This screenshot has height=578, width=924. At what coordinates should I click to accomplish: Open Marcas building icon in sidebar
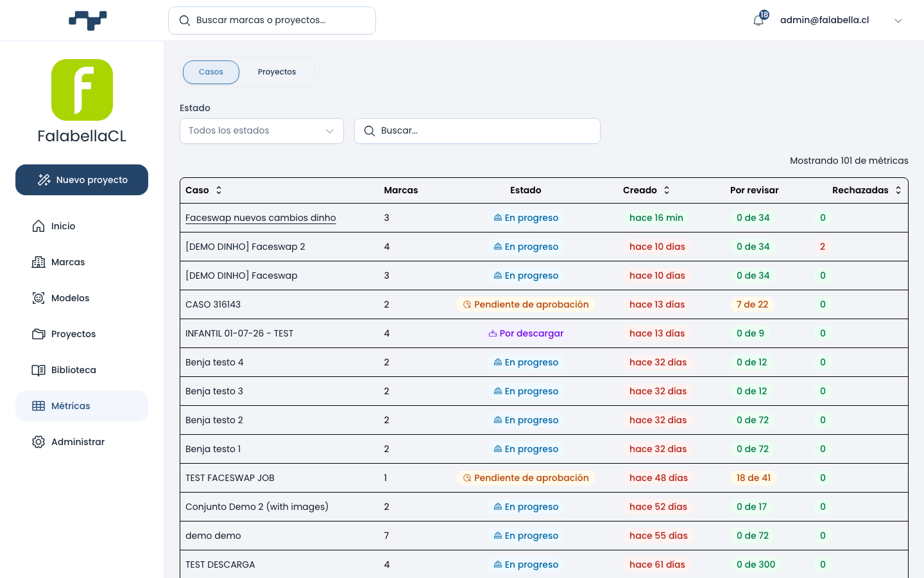tap(38, 262)
